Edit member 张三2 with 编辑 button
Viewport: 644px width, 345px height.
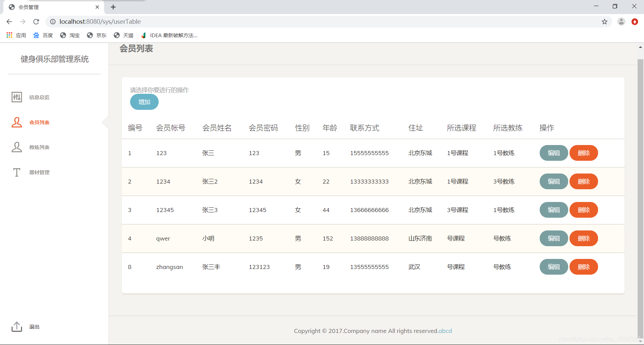point(554,182)
